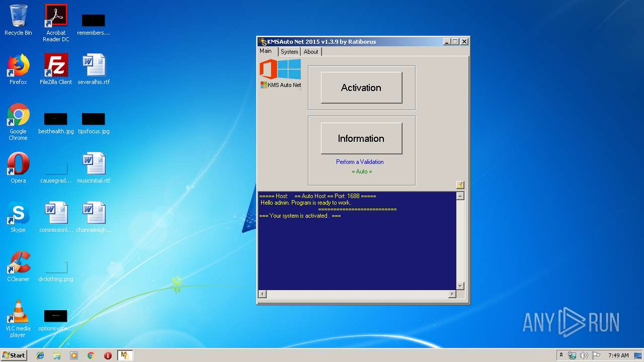
Task: Close the KMSAuto Net window
Action: (x=464, y=42)
